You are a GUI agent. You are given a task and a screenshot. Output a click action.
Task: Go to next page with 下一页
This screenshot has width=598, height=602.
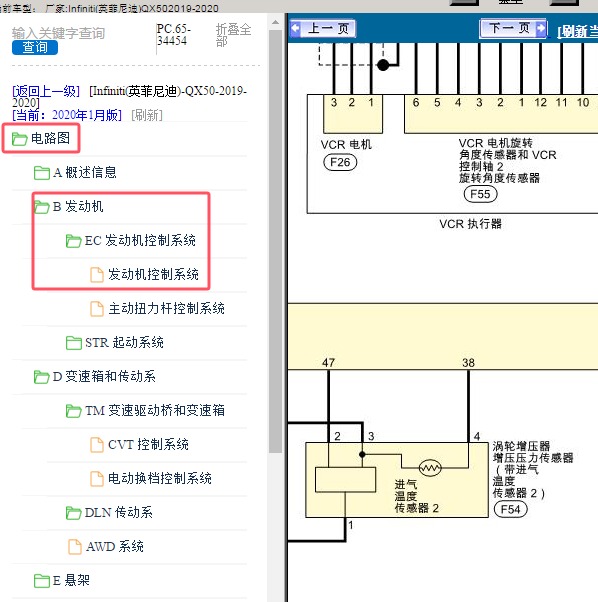pos(514,28)
